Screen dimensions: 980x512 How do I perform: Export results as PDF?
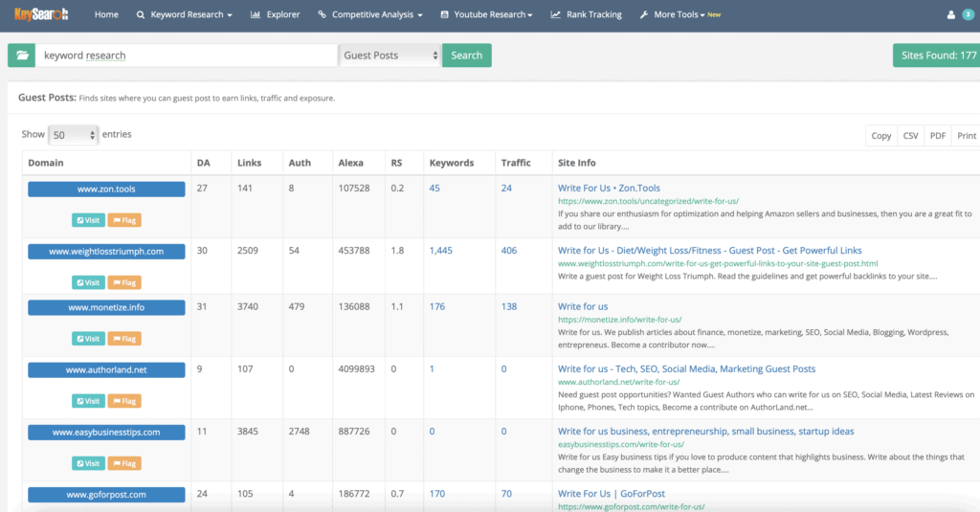pos(938,136)
